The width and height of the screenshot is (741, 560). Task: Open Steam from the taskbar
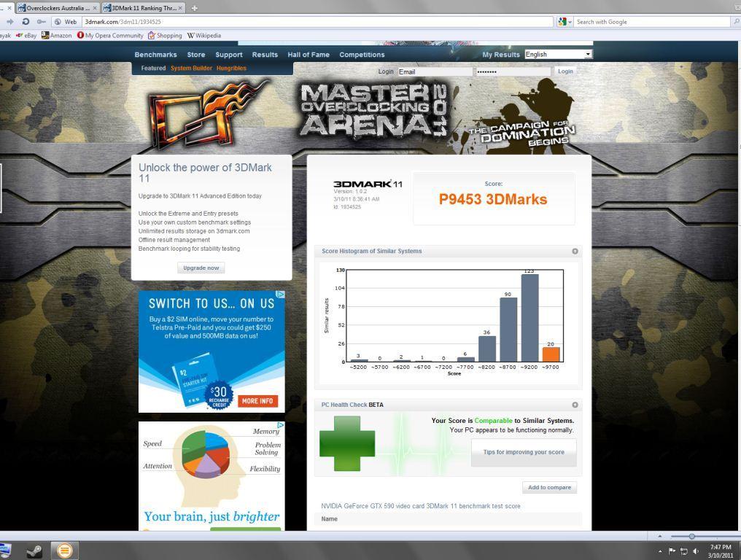34,551
